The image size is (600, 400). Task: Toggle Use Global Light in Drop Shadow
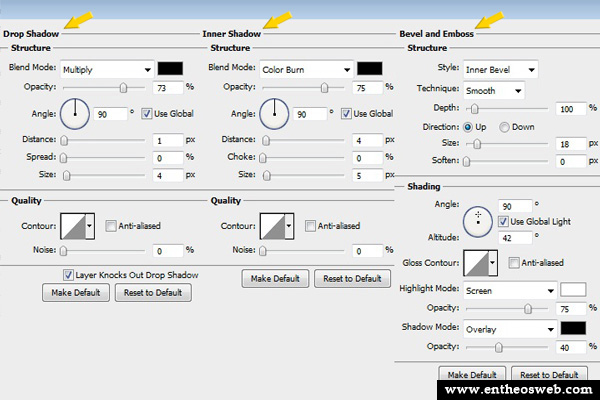point(148,113)
